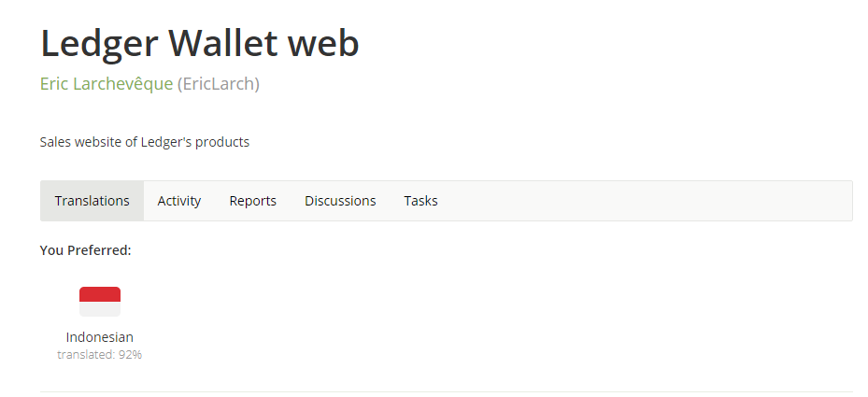
Task: Click the Ledger Wallet web project title
Action: (200, 43)
